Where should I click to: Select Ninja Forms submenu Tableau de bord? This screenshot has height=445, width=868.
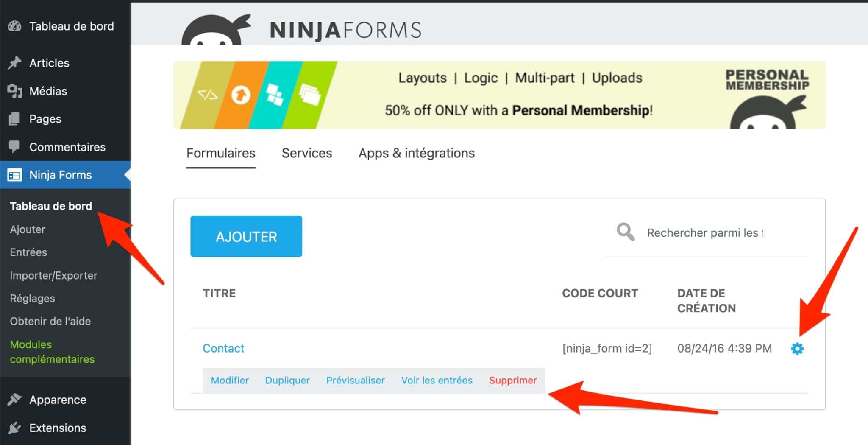[51, 206]
